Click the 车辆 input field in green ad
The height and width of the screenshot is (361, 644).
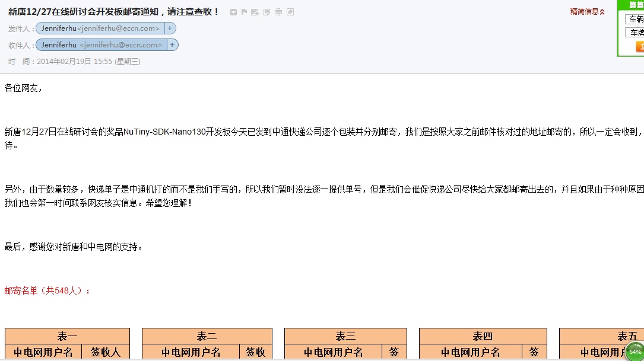(x=635, y=20)
